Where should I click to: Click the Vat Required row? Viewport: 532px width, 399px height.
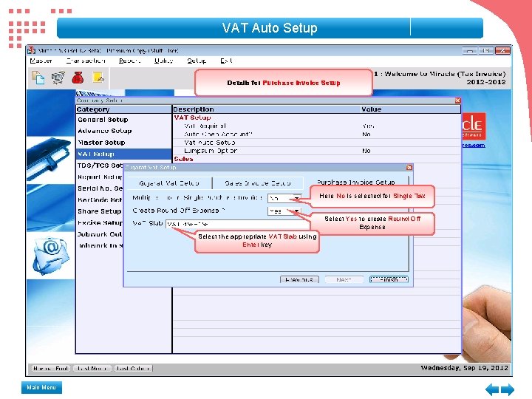[x=316, y=126]
